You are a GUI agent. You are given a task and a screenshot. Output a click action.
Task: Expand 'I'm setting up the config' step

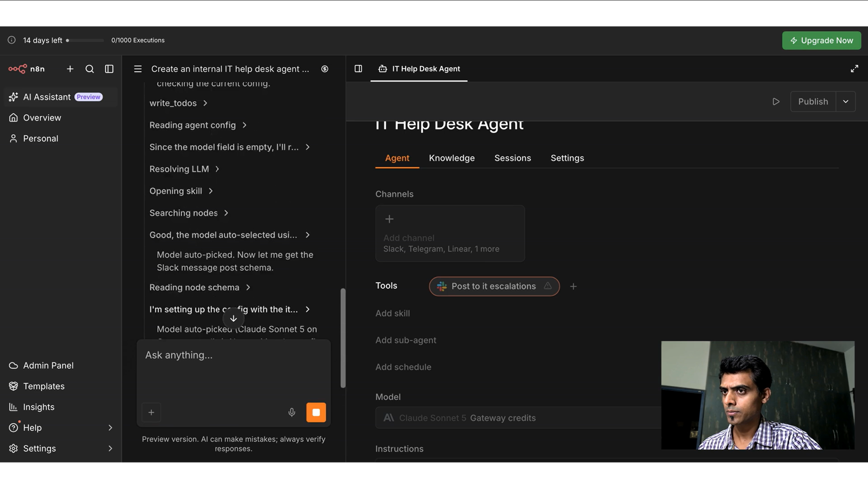pos(230,309)
